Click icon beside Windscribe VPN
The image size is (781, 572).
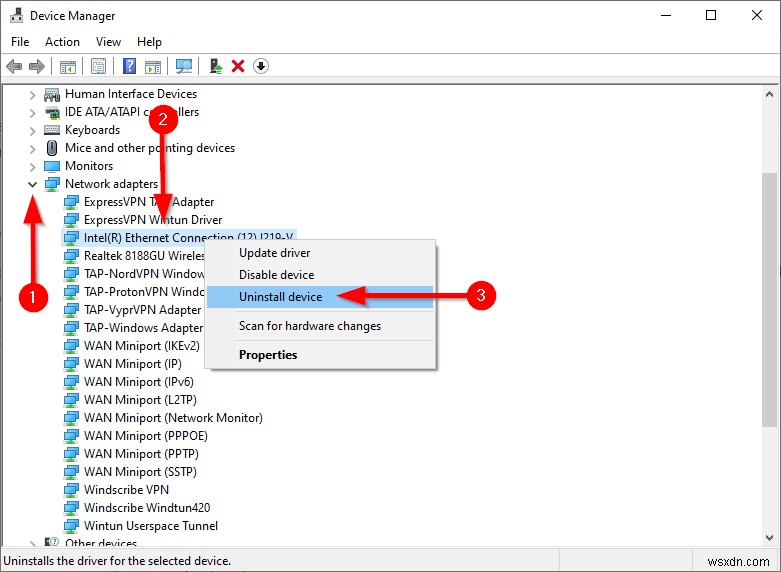point(71,490)
